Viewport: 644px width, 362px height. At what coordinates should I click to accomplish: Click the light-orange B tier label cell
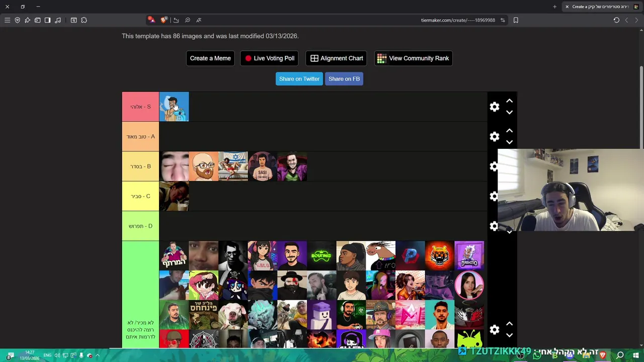140,166
